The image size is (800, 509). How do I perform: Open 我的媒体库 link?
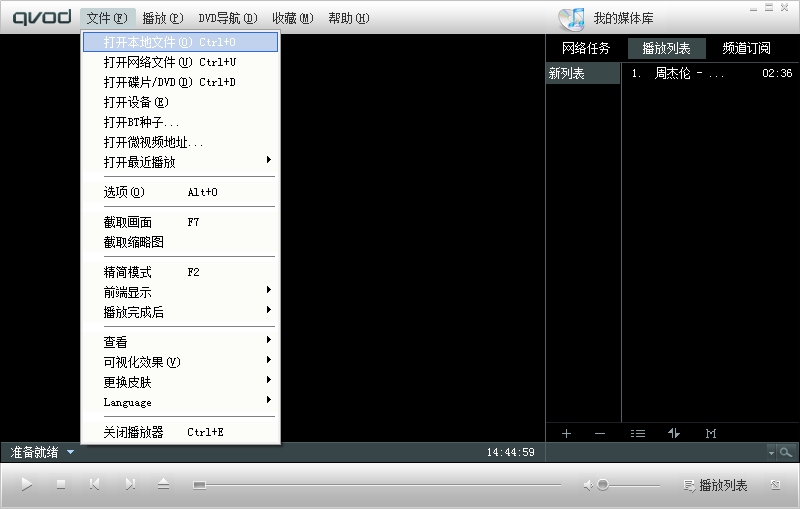(623, 19)
